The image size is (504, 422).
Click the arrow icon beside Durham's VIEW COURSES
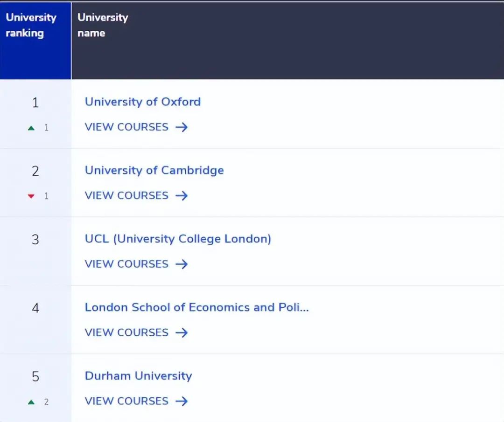point(182,401)
